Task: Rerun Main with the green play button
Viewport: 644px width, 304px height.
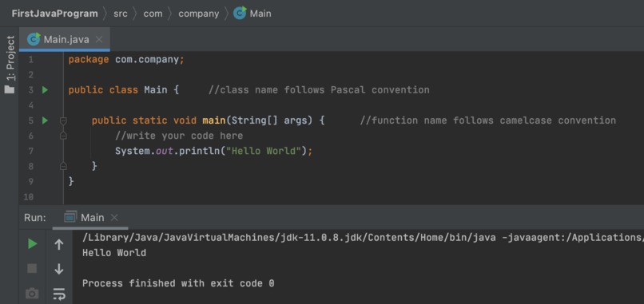Action: [33, 244]
